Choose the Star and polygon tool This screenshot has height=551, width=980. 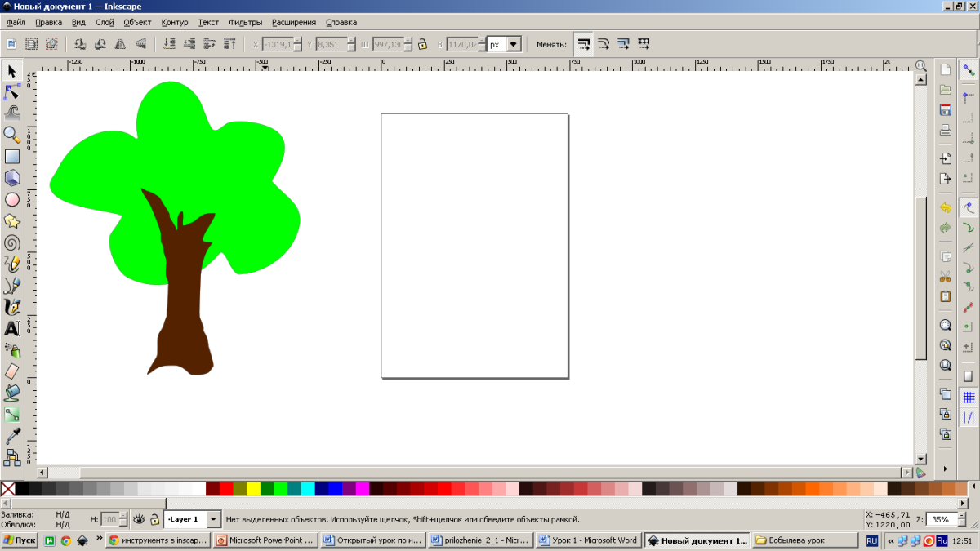(12, 221)
